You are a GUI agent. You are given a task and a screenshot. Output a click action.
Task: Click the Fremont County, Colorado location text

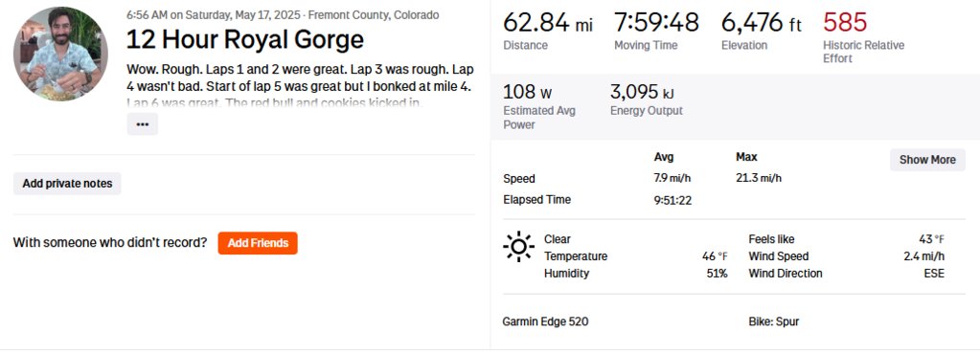coord(374,15)
